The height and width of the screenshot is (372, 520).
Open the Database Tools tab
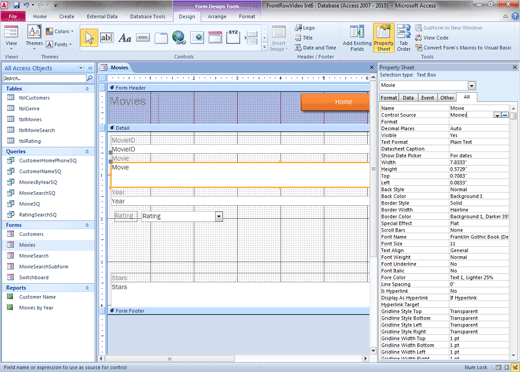(x=148, y=16)
